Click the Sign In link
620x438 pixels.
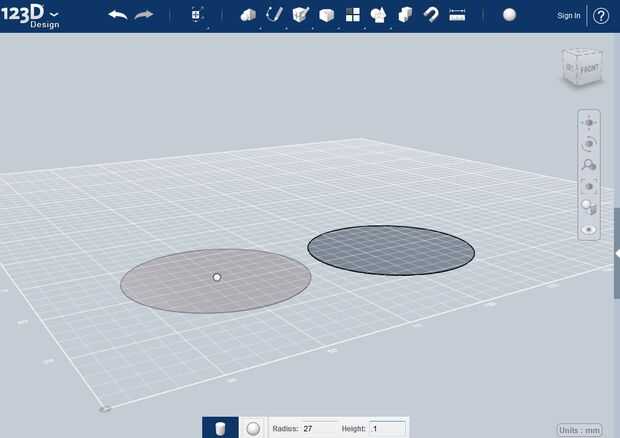tap(569, 15)
